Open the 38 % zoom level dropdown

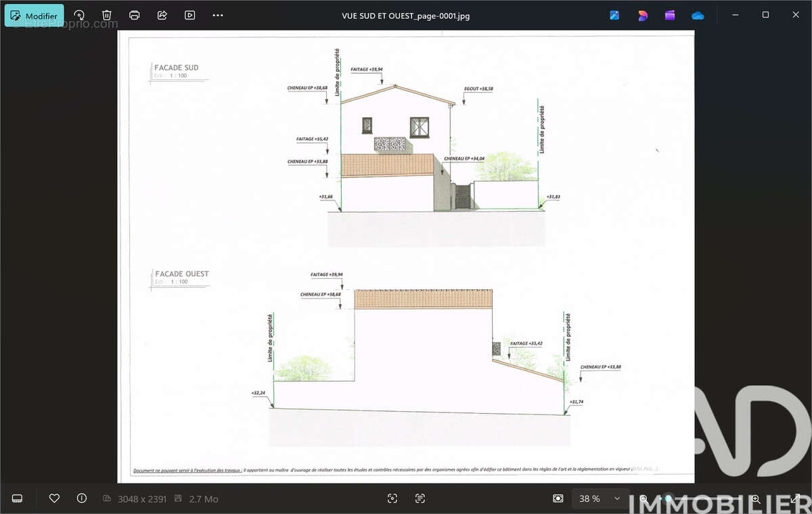pyautogui.click(x=600, y=498)
